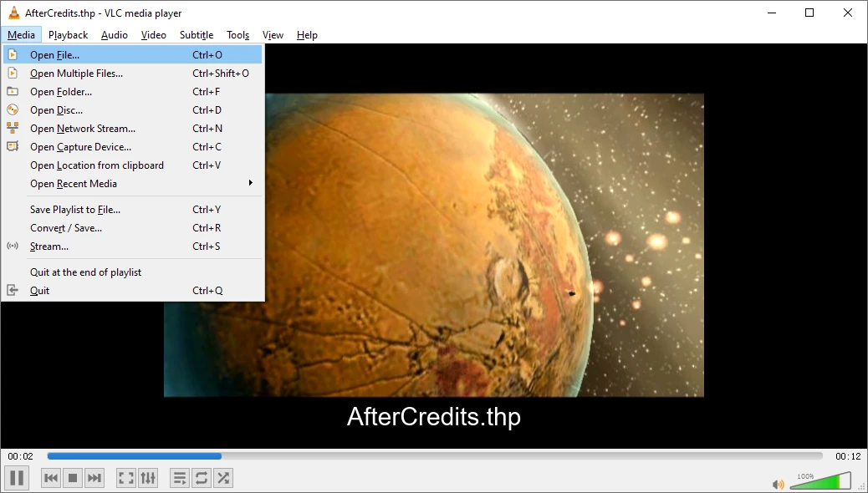This screenshot has height=493, width=868.
Task: Jump to previous media track
Action: pyautogui.click(x=51, y=478)
